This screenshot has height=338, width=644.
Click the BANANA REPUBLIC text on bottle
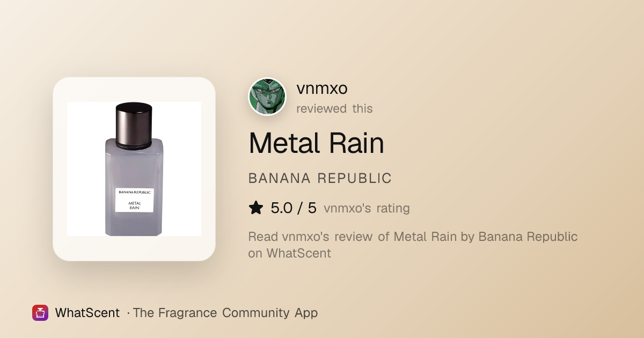134,192
